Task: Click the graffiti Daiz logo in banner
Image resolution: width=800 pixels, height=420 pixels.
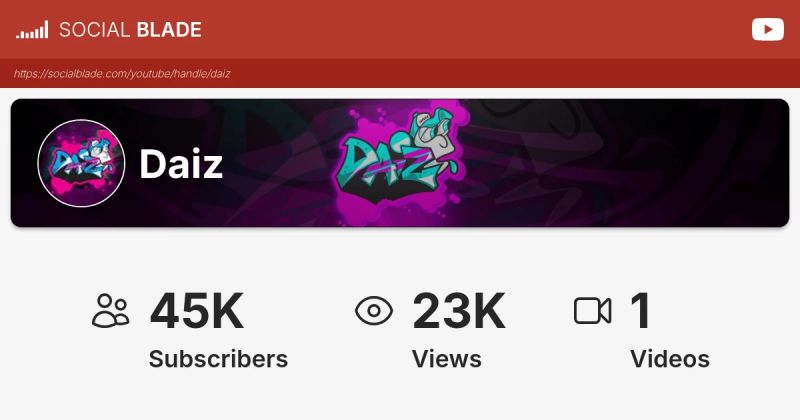Action: pyautogui.click(x=400, y=162)
